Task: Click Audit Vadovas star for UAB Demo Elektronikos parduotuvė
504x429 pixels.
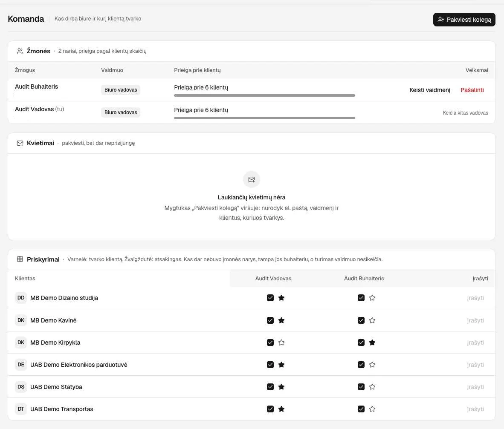Action: pos(281,364)
